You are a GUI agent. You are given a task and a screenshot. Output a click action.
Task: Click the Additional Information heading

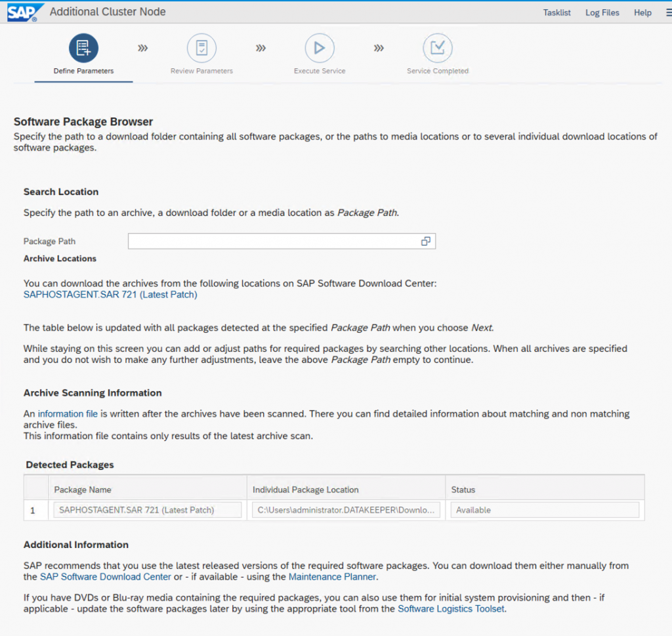[76, 545]
